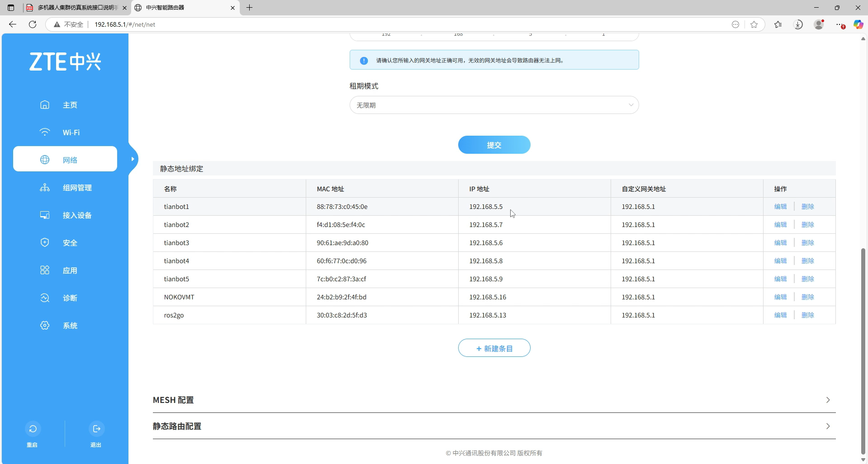Click the home icon in the sidebar
Viewport: 868px width, 464px height.
point(45,105)
